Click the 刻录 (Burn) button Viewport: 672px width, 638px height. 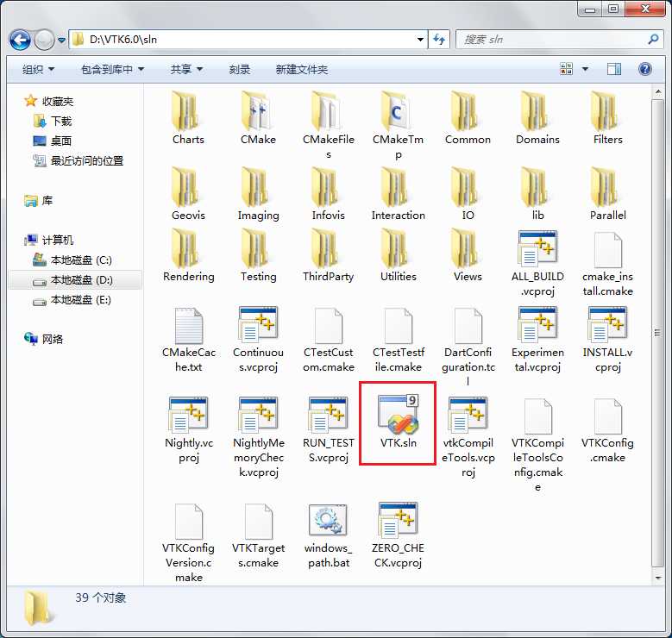(x=239, y=69)
